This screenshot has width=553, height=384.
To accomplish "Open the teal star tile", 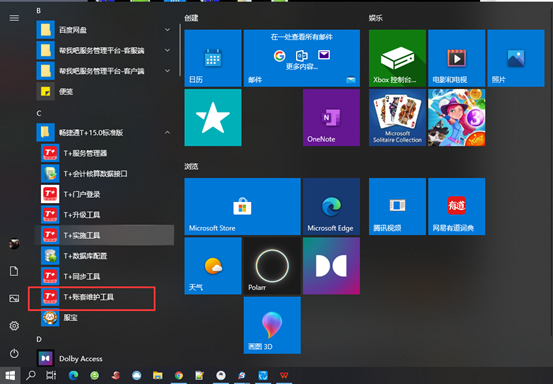I will tap(213, 117).
